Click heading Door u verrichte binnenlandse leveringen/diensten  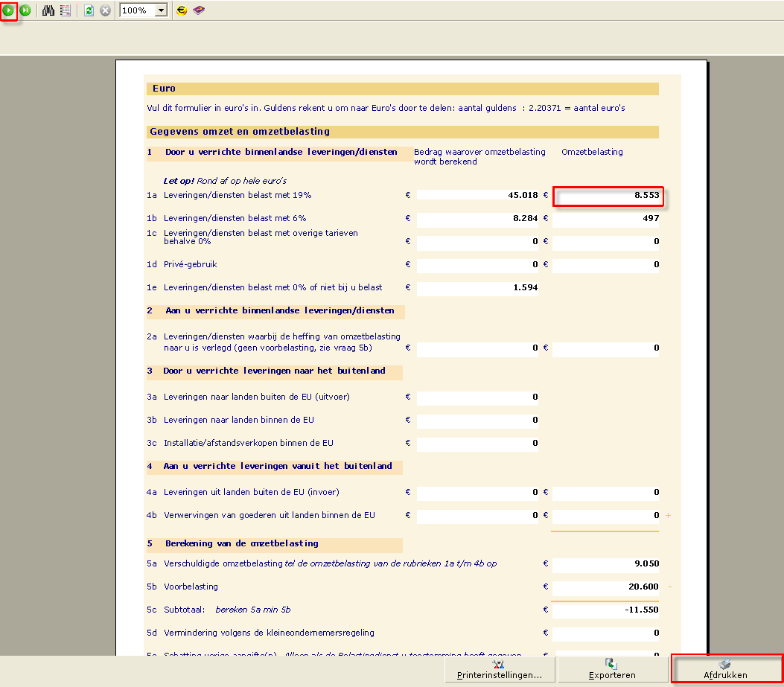[x=281, y=152]
